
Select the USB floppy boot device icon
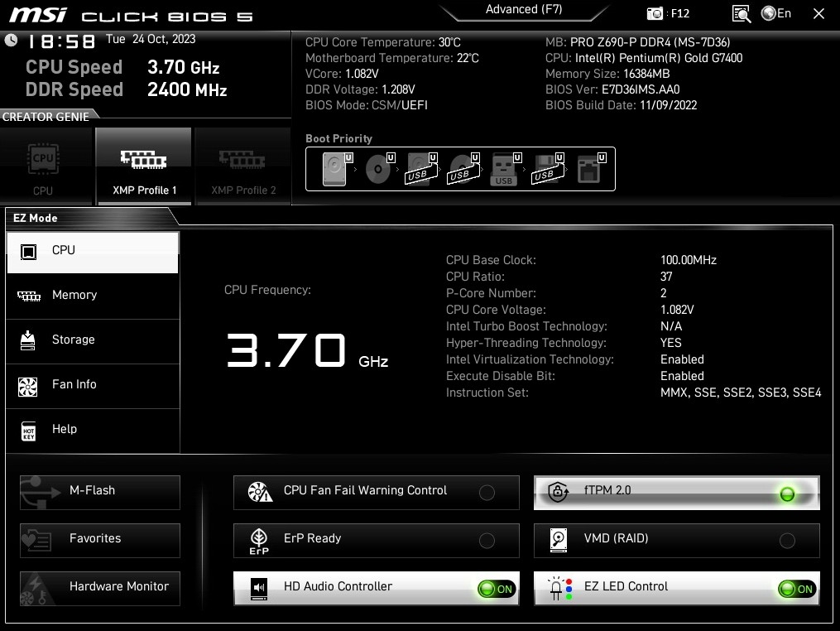pos(547,169)
